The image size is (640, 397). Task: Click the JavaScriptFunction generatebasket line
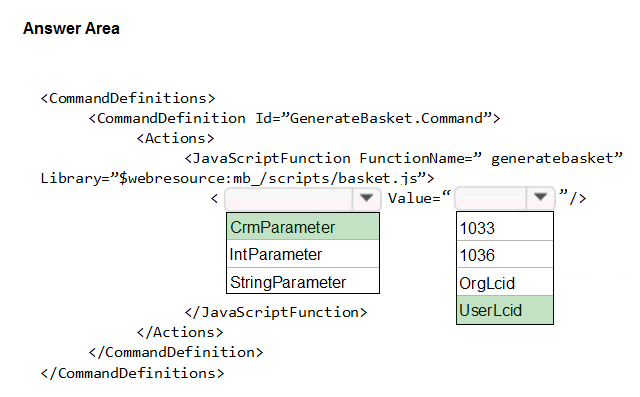[x=404, y=158]
